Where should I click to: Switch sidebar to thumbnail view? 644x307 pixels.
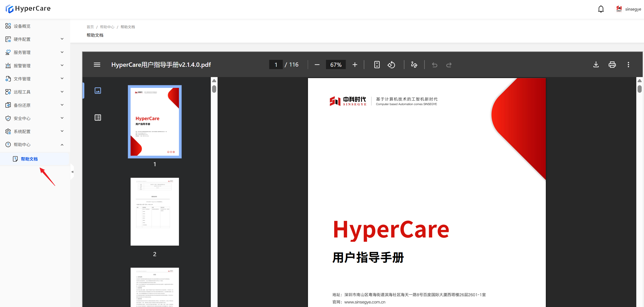click(98, 90)
